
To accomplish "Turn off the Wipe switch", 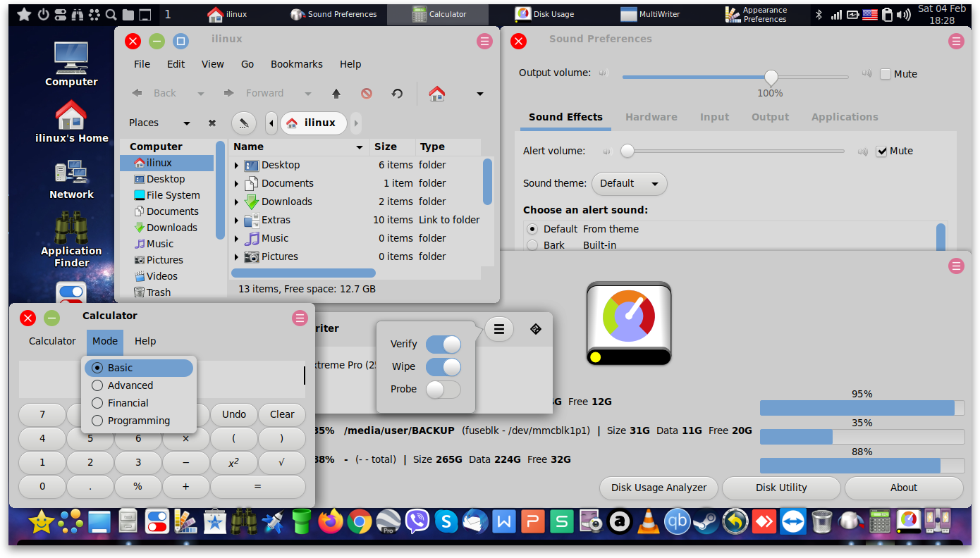I will [x=443, y=366].
